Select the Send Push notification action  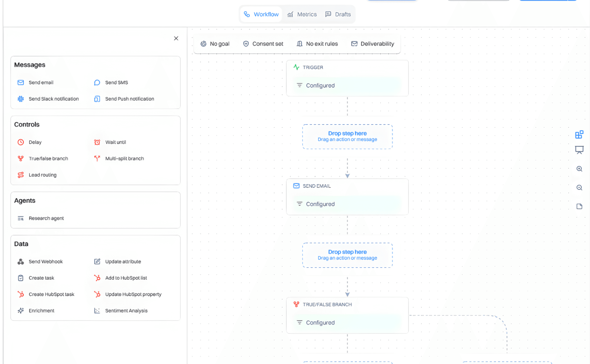(130, 99)
